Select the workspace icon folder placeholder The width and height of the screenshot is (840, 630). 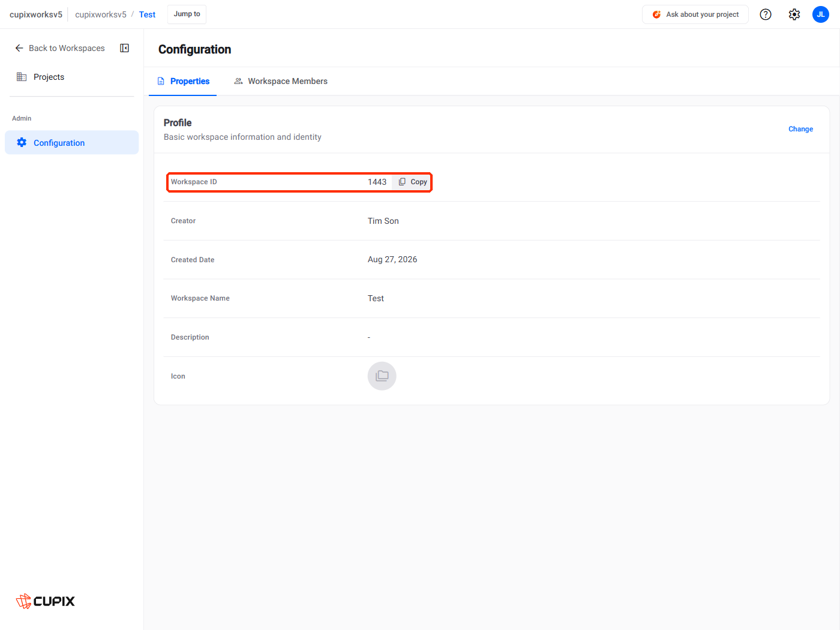[382, 376]
